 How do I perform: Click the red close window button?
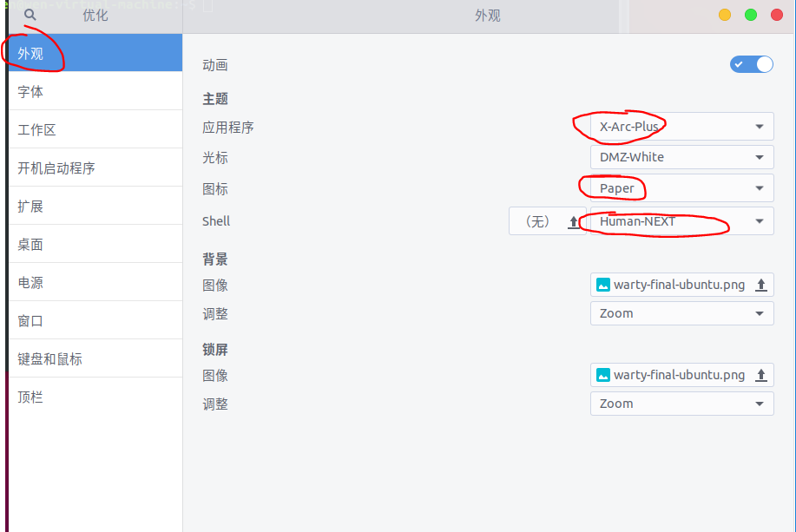[777, 16]
